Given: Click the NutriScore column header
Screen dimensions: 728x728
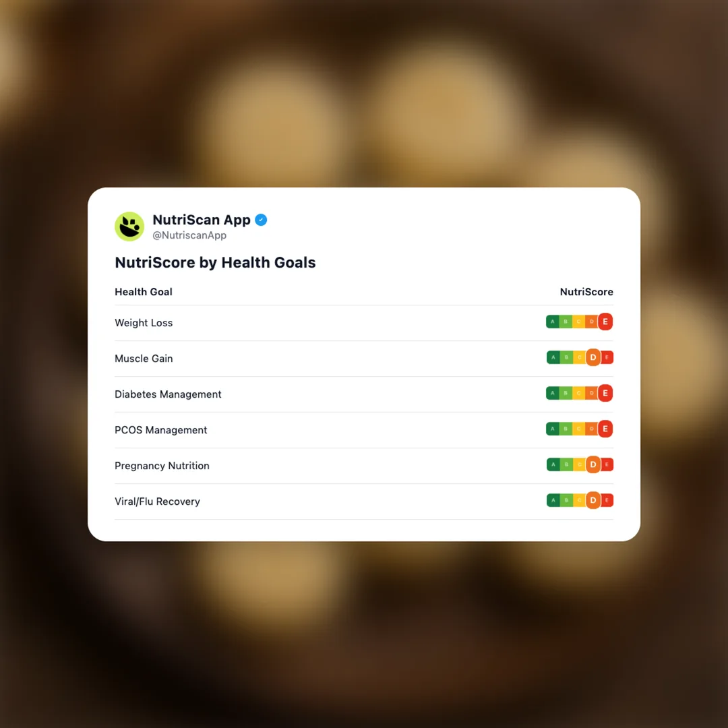Looking at the screenshot, I should [586, 292].
